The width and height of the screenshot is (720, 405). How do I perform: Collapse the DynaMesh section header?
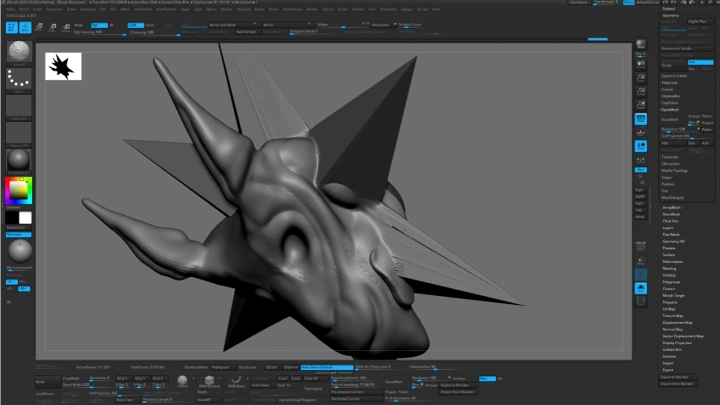click(x=670, y=110)
